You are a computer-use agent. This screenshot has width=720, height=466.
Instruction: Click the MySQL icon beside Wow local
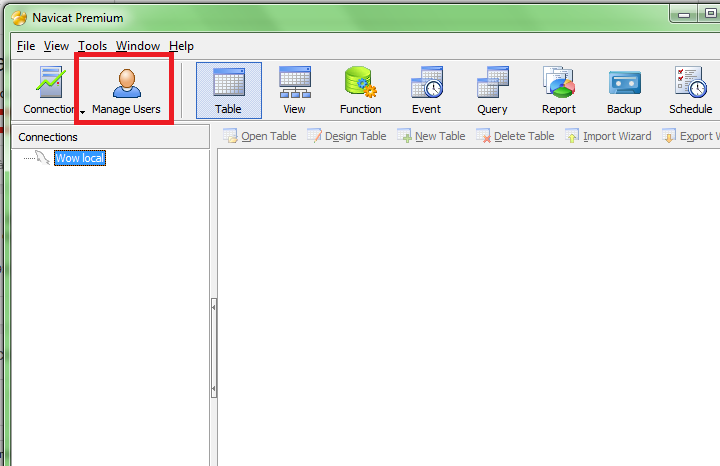coord(42,158)
